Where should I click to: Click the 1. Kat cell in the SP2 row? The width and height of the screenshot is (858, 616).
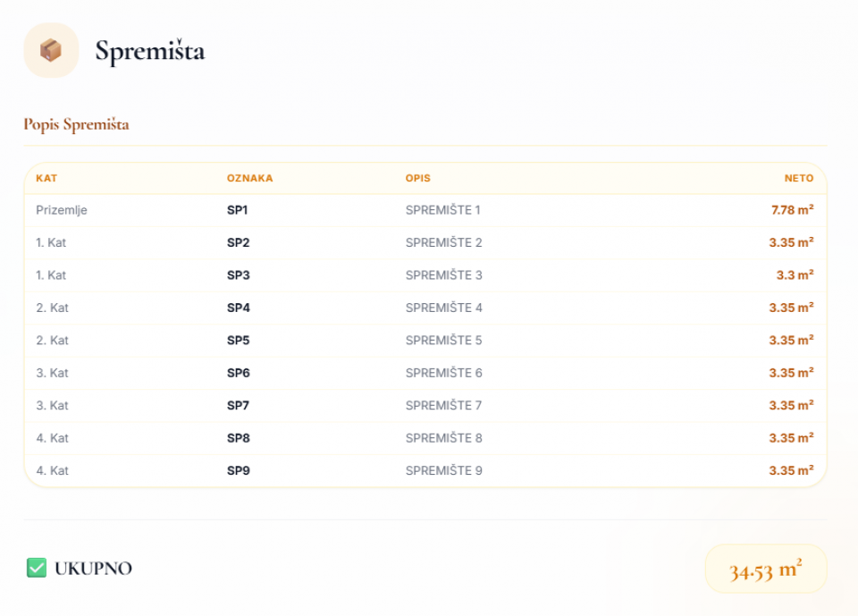click(x=51, y=242)
